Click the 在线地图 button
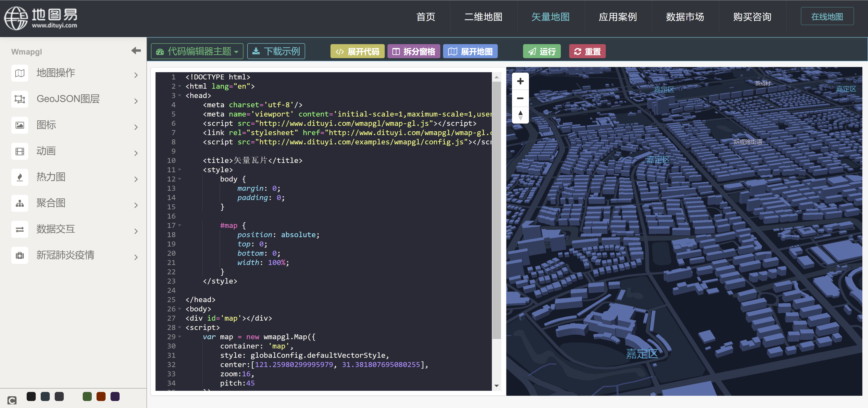868x408 pixels. point(827,17)
